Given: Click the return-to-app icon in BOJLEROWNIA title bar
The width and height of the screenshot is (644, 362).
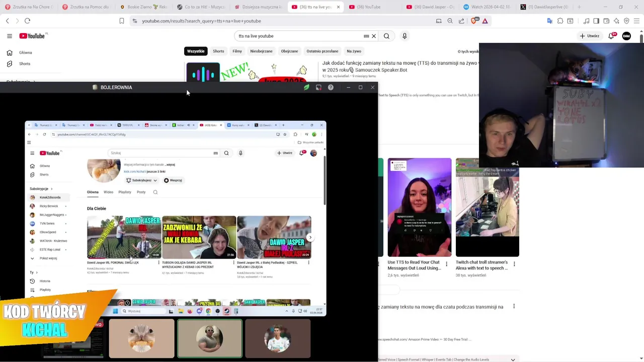Looking at the screenshot, I should [318, 87].
